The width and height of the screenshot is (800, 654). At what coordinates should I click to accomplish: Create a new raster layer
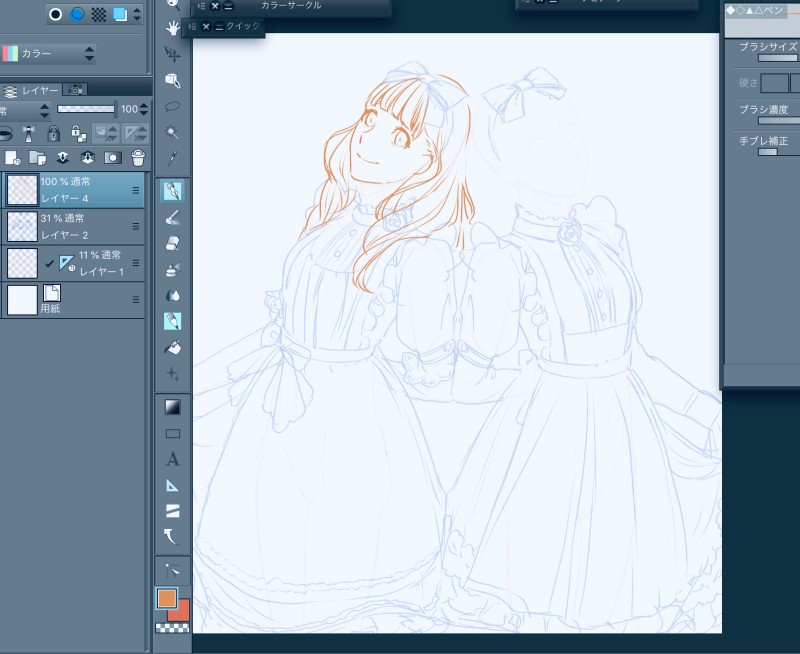tap(13, 158)
